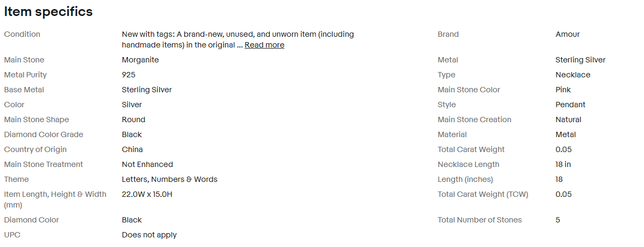Click the Pendant style value

(570, 105)
